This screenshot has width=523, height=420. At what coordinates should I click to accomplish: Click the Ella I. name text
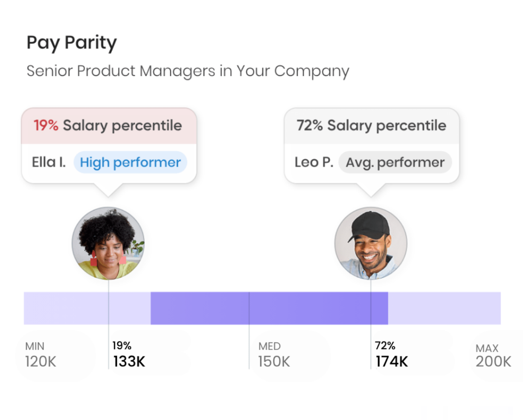(49, 162)
